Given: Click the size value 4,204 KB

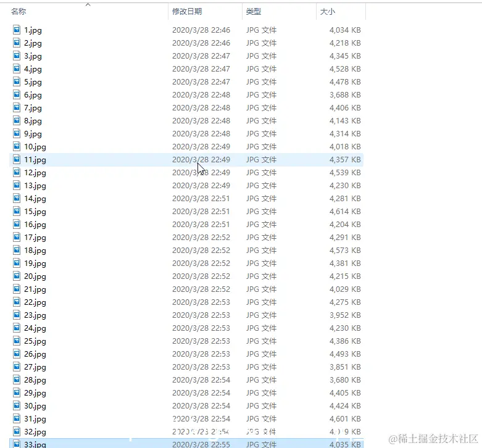Looking at the screenshot, I should point(345,224).
